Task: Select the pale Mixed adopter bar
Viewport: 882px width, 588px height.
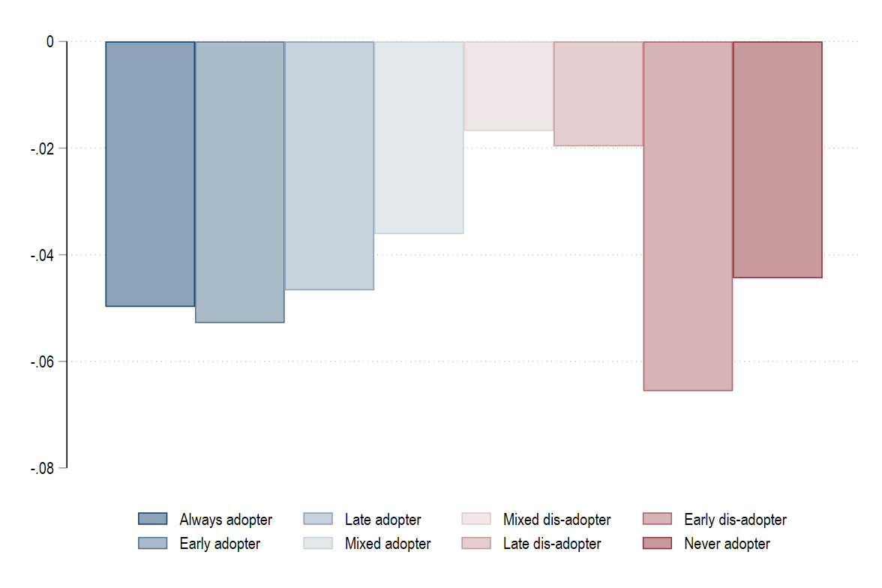Action: click(x=419, y=138)
